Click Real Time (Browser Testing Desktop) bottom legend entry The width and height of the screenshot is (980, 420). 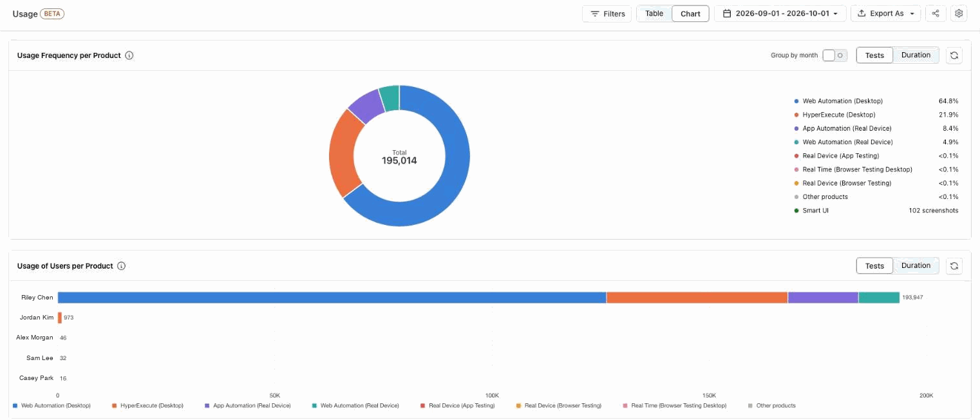pyautogui.click(x=675, y=406)
